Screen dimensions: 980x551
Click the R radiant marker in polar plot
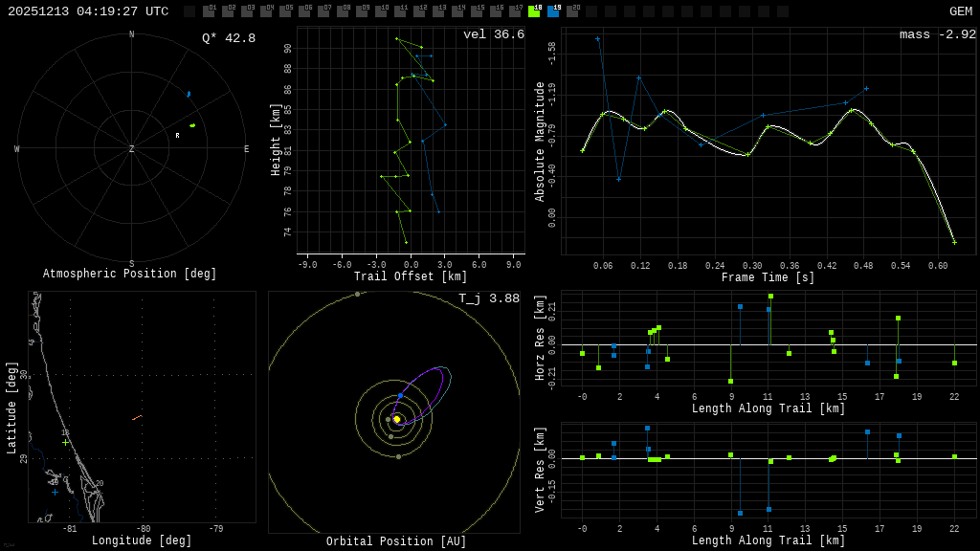177,136
